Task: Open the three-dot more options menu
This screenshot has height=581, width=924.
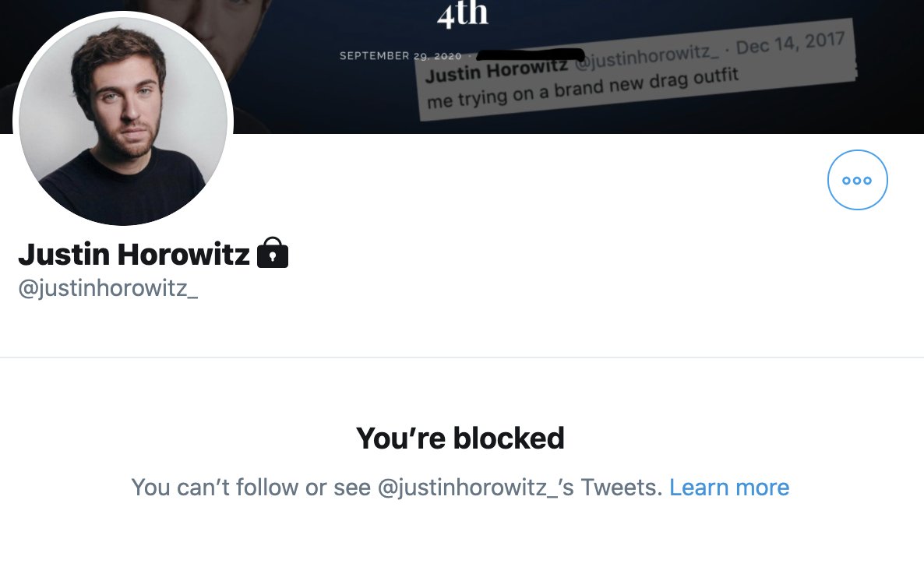Action: point(858,180)
